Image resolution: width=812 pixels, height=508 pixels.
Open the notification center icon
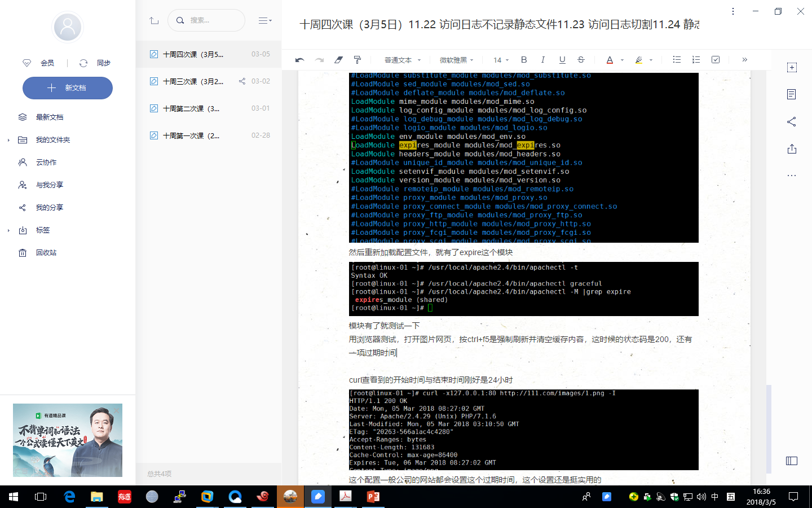click(x=793, y=497)
